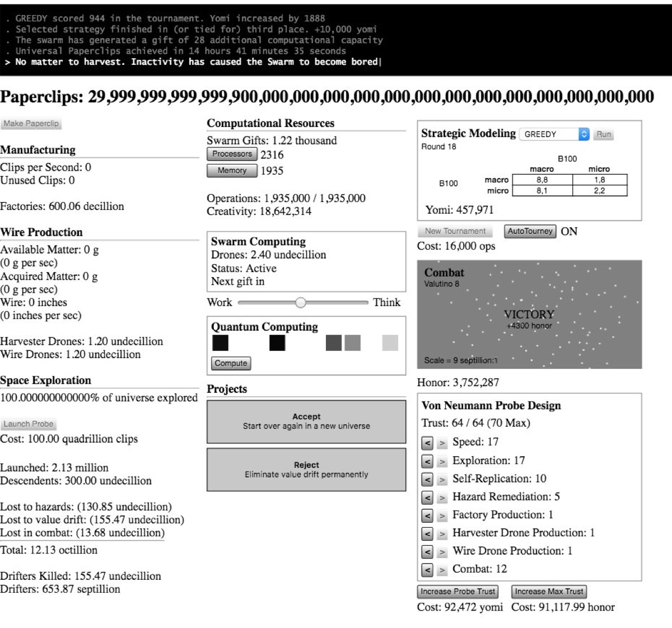Click Harvester Drones: 1.20 undecillion

pyautogui.click(x=82, y=341)
